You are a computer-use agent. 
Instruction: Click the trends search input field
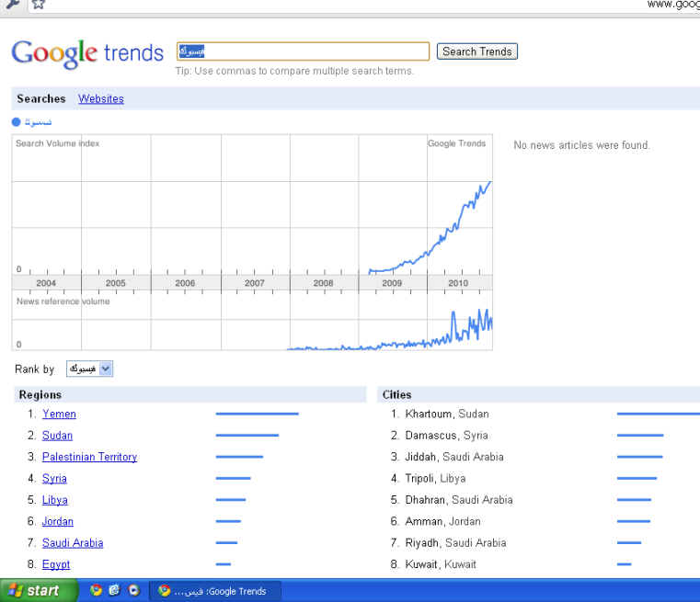304,51
